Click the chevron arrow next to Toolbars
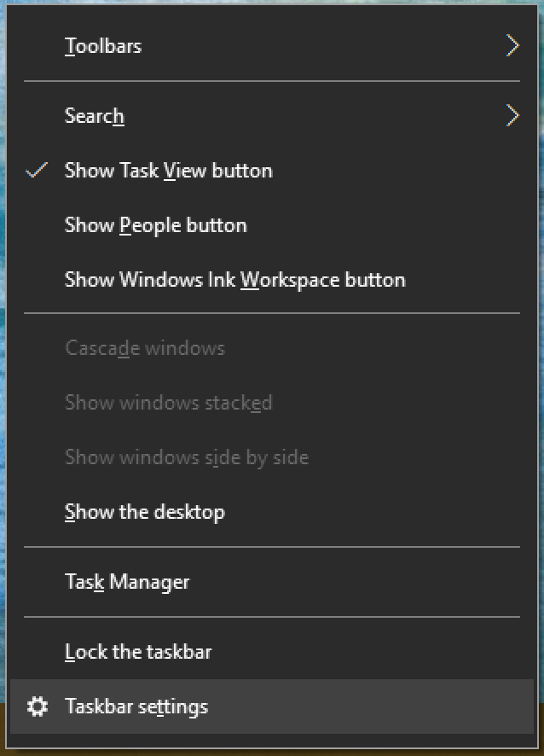This screenshot has width=544, height=756. (512, 45)
